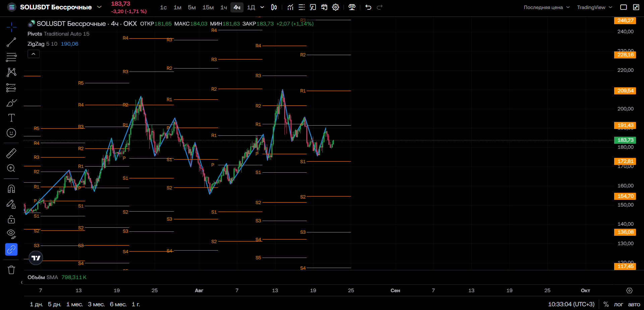Toggle the highlighted link drawings button
This screenshot has height=310, width=644.
click(11, 250)
